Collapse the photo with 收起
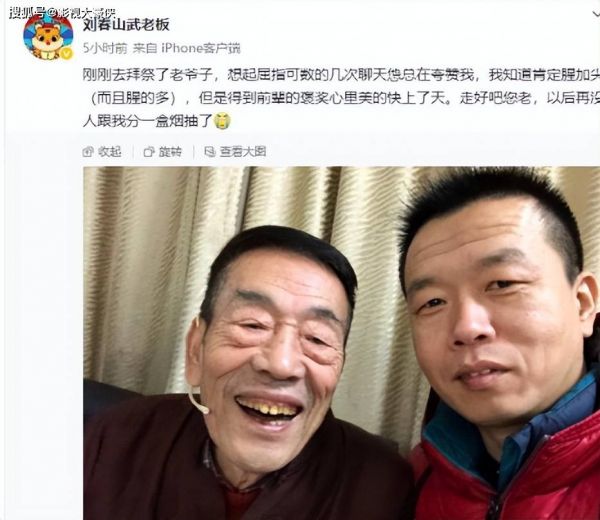 pyautogui.click(x=110, y=152)
